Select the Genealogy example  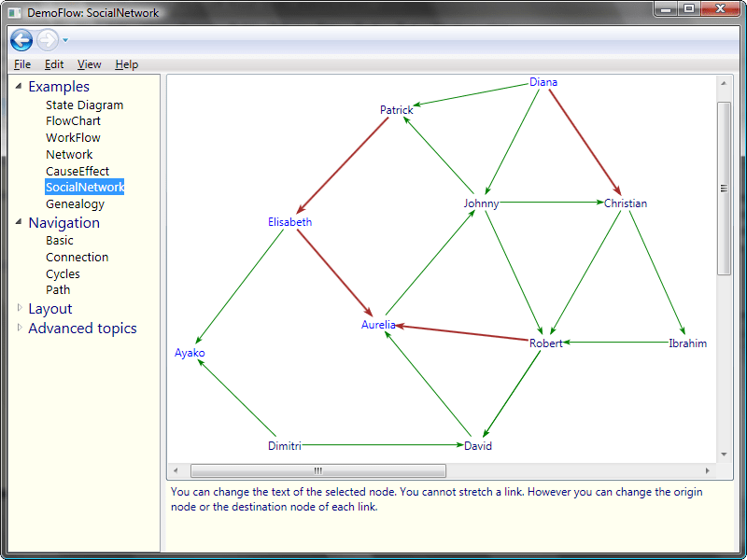(75, 204)
